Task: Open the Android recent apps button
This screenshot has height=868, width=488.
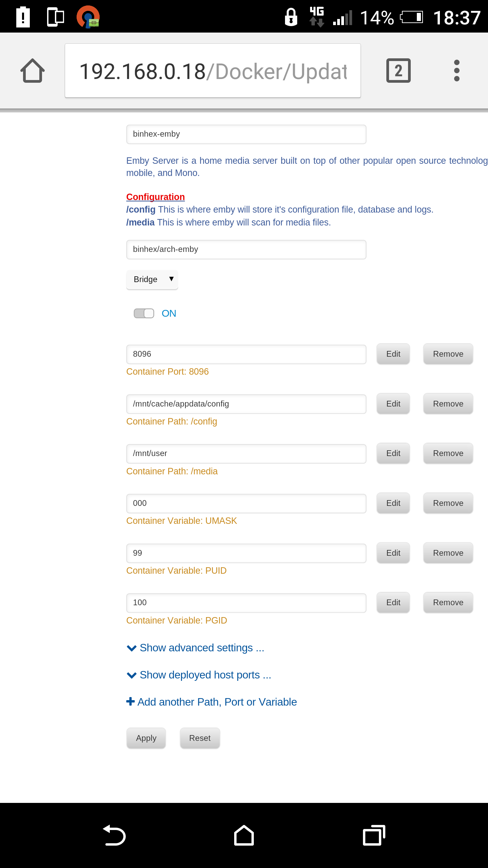Action: (x=374, y=835)
